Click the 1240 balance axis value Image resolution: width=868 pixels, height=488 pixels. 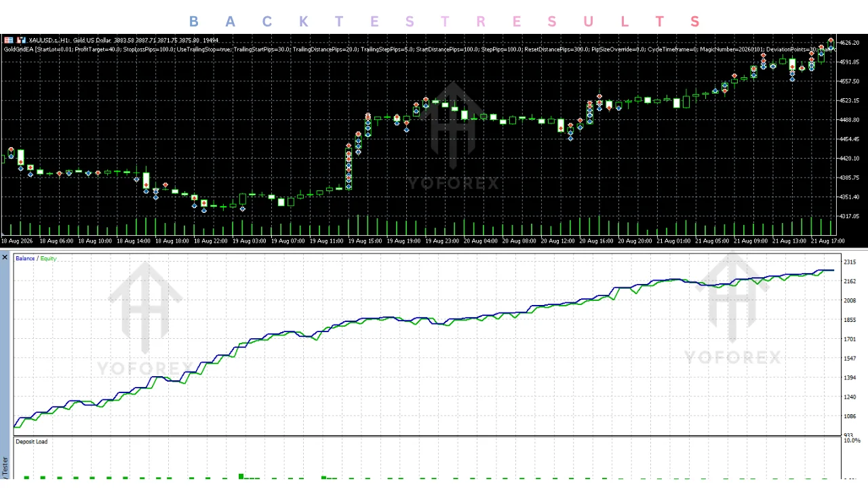coord(850,397)
